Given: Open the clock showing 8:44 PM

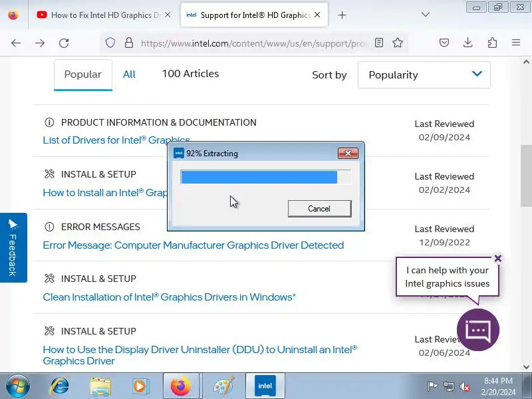Looking at the screenshot, I should tap(498, 386).
